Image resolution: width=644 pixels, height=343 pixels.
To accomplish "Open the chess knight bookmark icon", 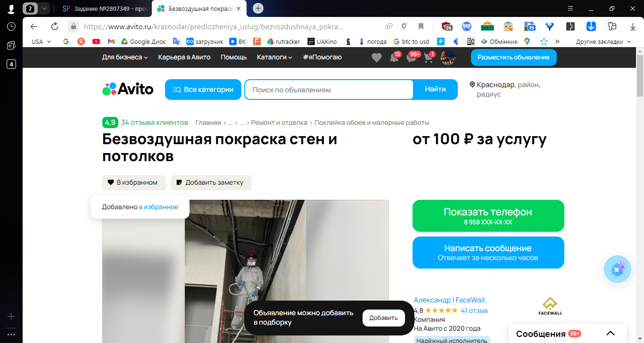I will (x=348, y=41).
